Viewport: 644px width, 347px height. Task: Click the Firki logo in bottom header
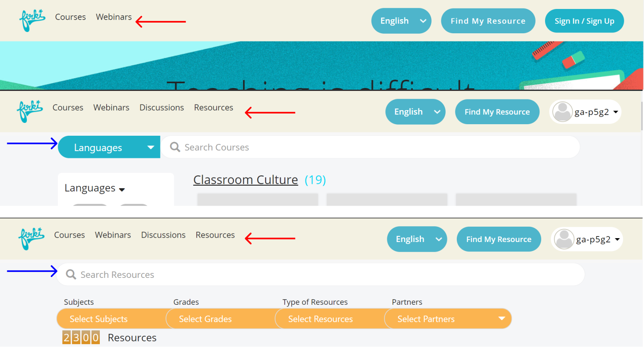click(31, 239)
